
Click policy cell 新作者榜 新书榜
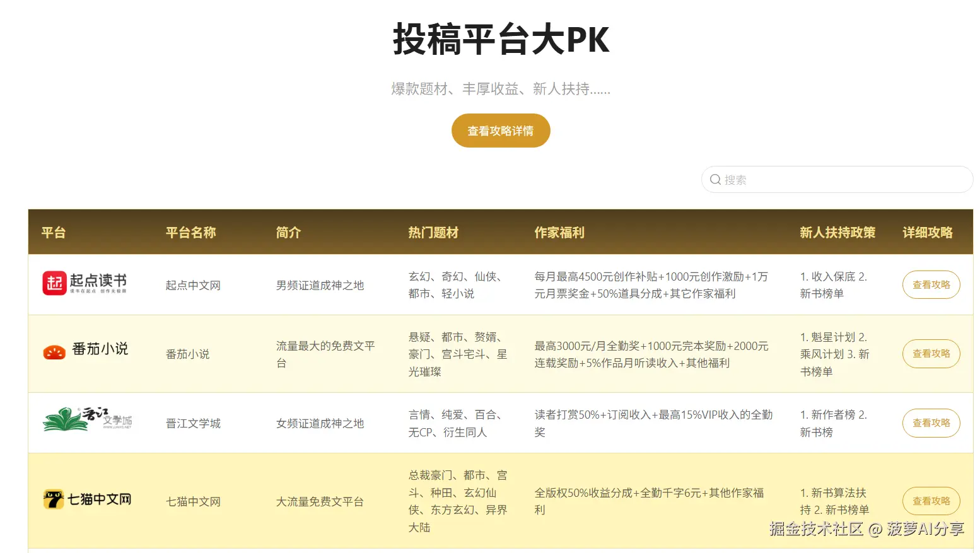click(834, 423)
